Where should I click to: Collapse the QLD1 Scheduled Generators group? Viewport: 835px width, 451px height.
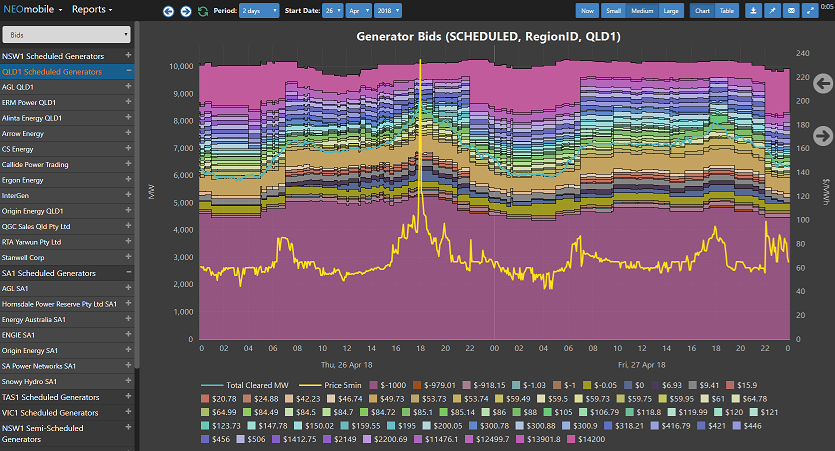129,72
